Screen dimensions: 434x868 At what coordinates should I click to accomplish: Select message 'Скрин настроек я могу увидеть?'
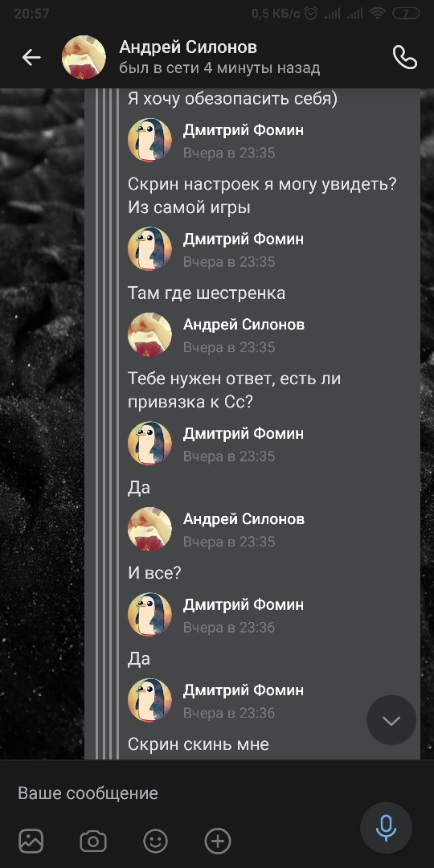262,196
